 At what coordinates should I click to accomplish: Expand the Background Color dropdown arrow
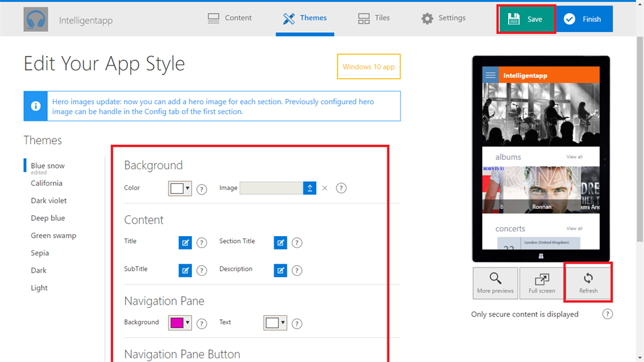pyautogui.click(x=187, y=188)
